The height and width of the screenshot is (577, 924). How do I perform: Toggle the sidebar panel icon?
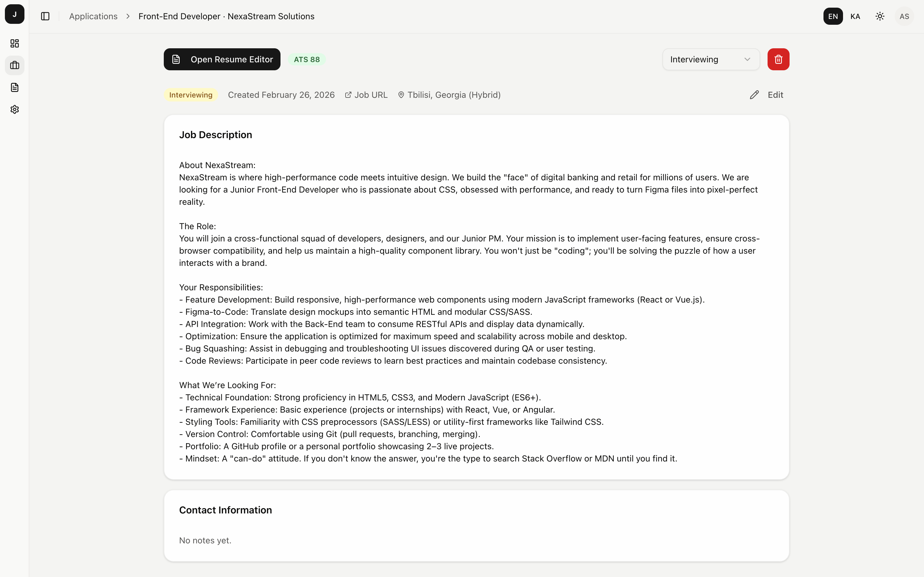pos(46,17)
